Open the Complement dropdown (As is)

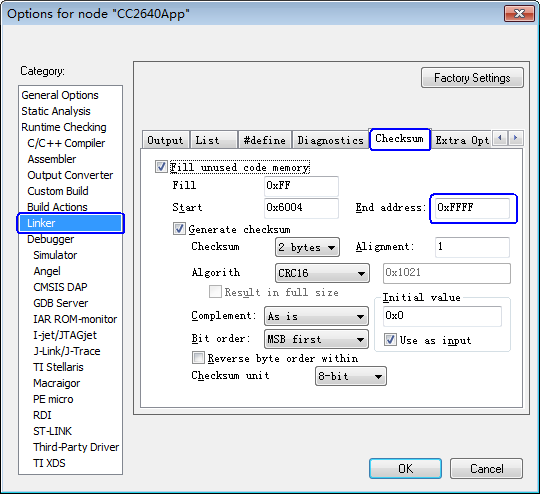316,316
